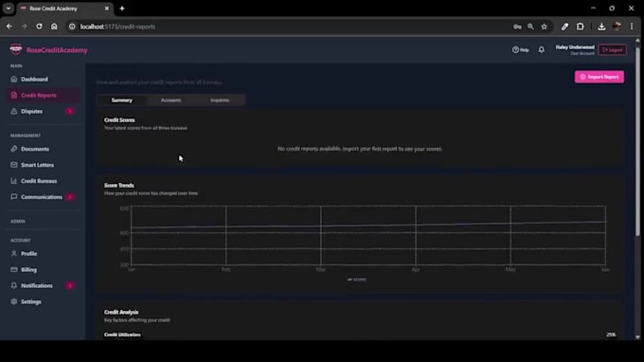644x362 pixels.
Task: Select Credit Reports in the sidebar
Action: coord(43,96)
